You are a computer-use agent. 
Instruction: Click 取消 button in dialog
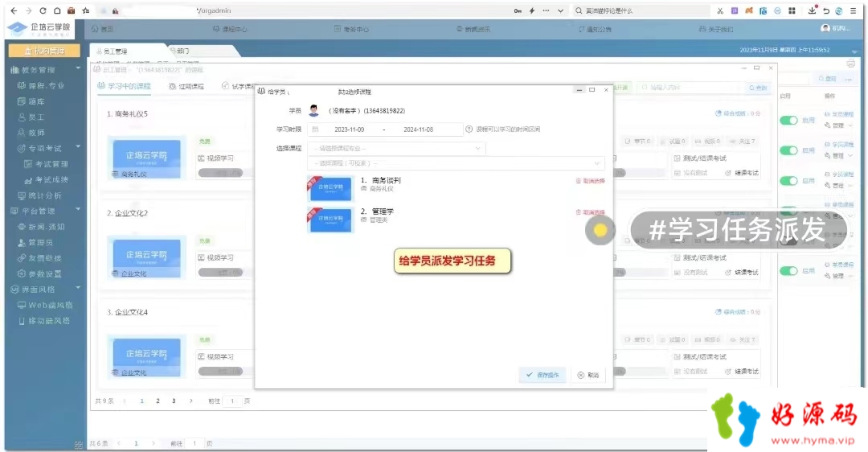[x=588, y=375]
